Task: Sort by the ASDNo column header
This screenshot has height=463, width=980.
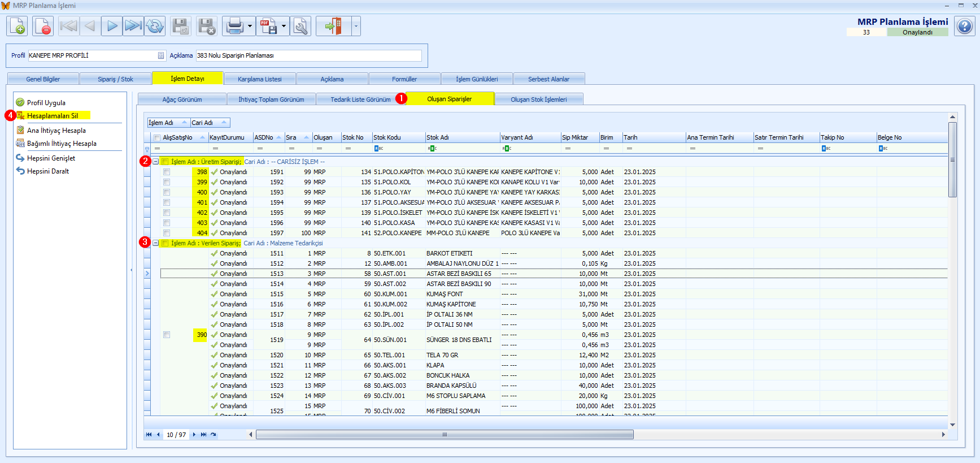Action: tap(268, 137)
